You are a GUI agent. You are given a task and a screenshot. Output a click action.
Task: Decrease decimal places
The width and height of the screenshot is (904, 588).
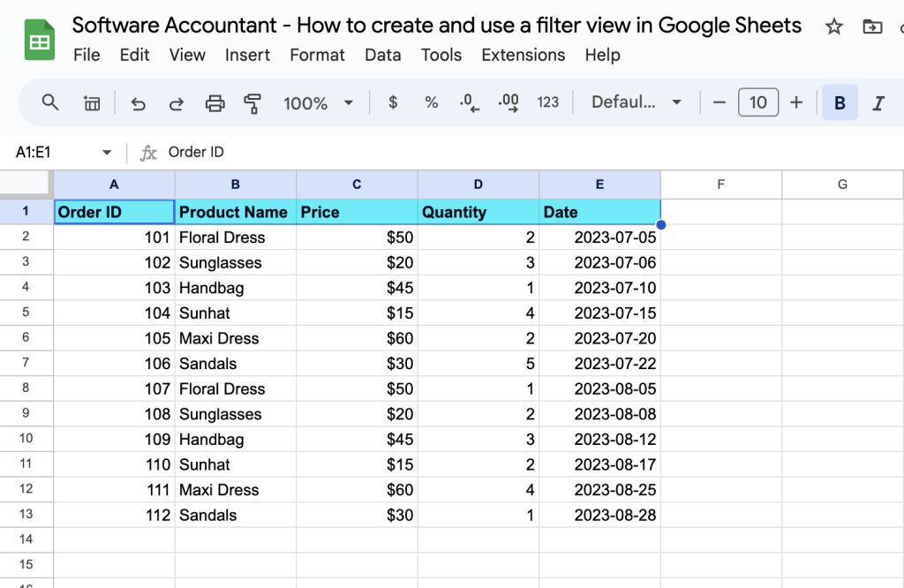tap(469, 103)
